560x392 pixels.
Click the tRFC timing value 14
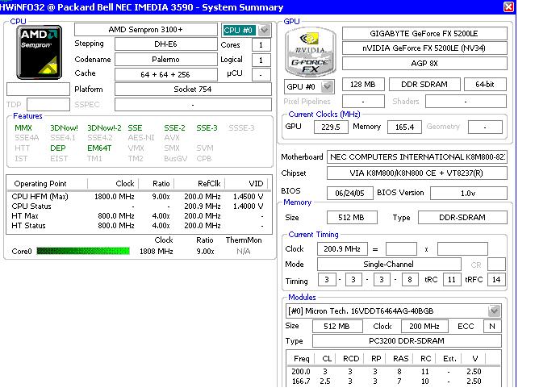pos(496,280)
